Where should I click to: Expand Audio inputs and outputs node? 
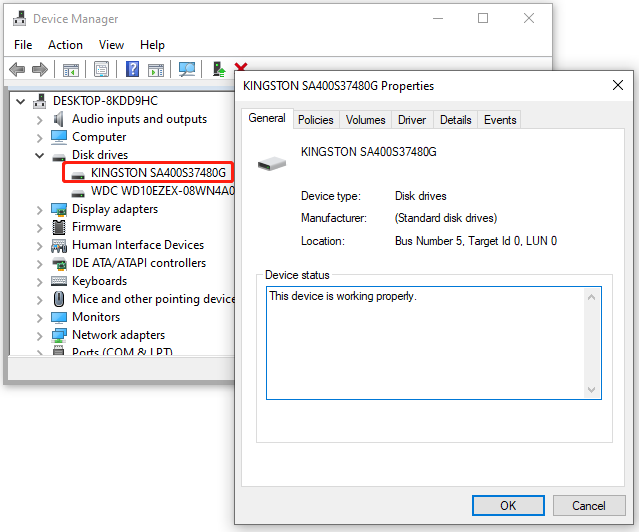click(40, 120)
